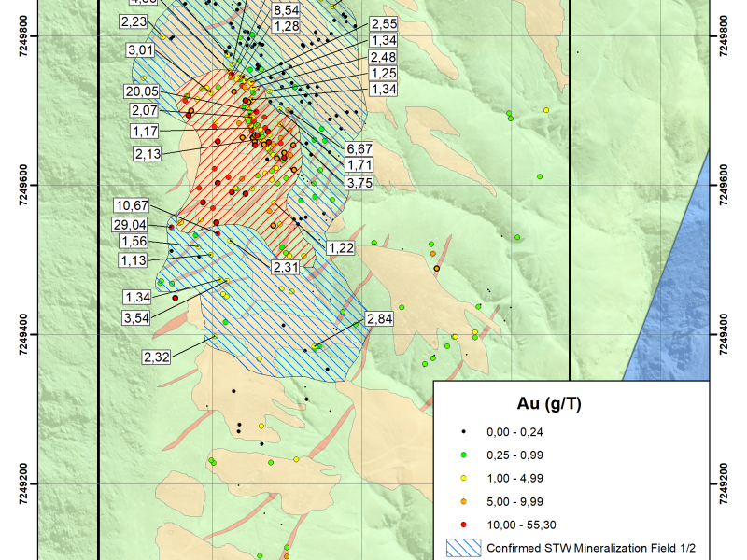Click the 6,67 sample value label

tap(359, 149)
